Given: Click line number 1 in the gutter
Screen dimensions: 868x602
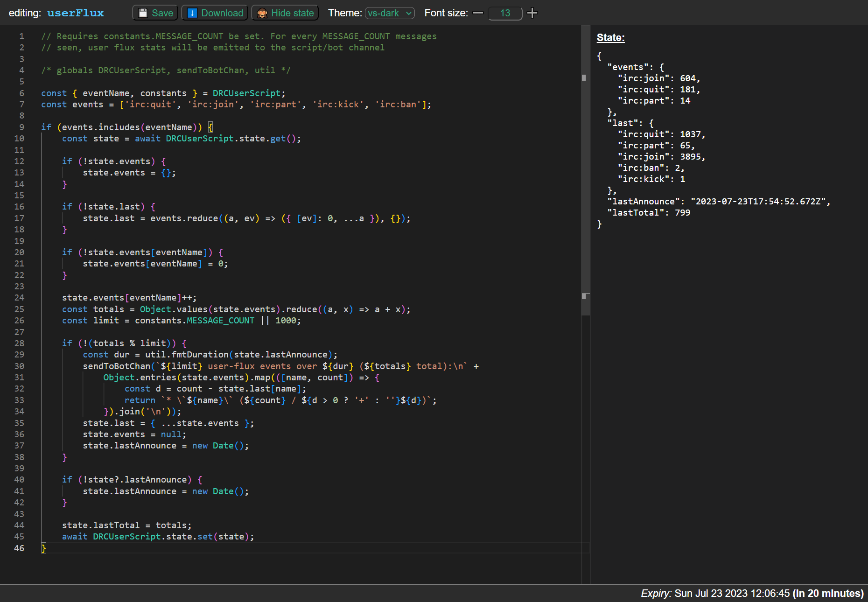Looking at the screenshot, I should [21, 36].
